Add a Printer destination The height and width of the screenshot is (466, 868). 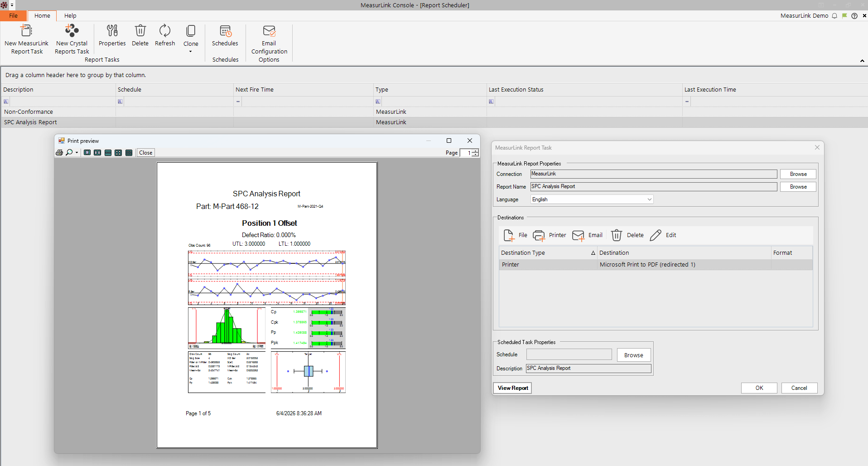pyautogui.click(x=550, y=235)
